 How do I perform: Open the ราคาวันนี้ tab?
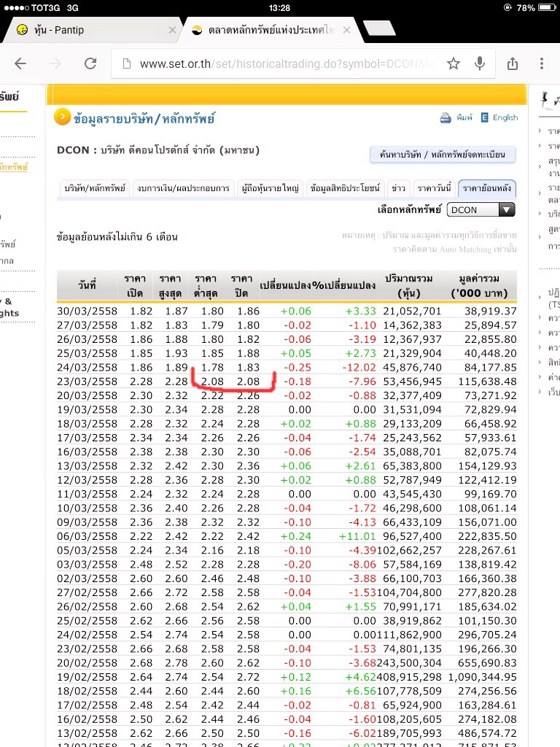pyautogui.click(x=435, y=188)
